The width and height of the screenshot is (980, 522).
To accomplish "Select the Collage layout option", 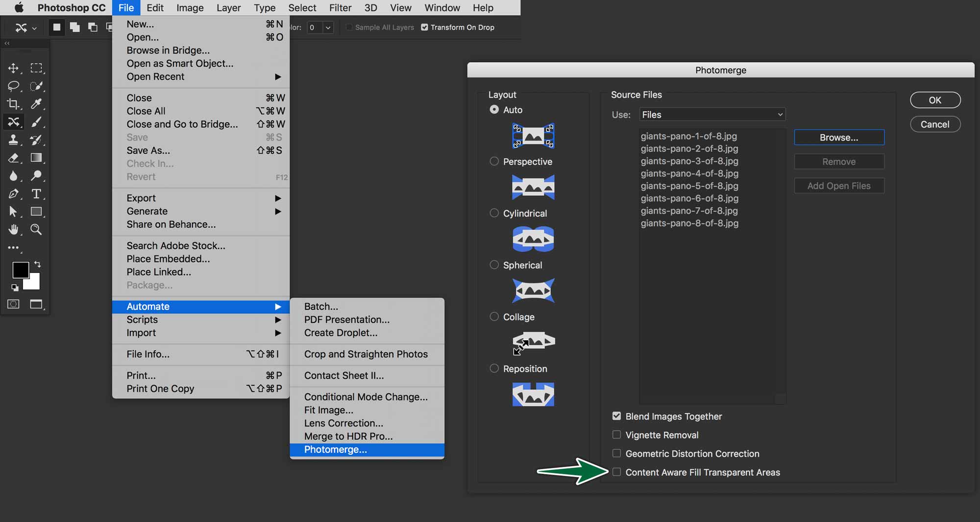I will (x=494, y=317).
